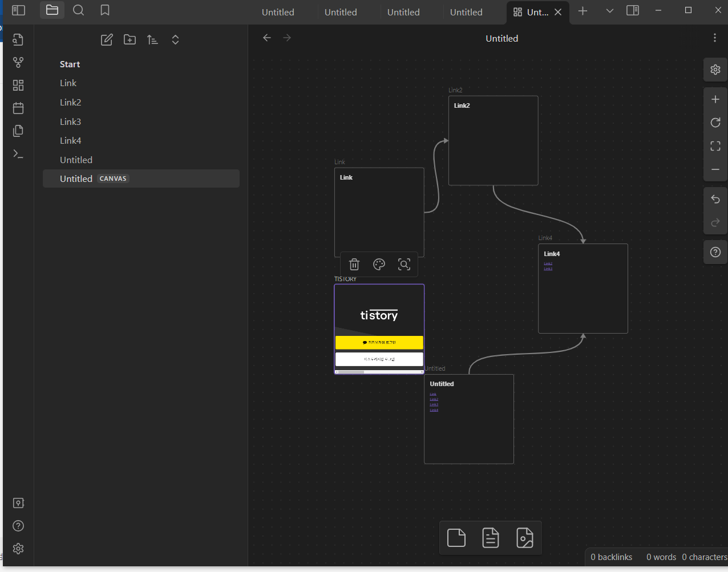Expand or collapse all folders
Image resolution: width=728 pixels, height=572 pixels.
coord(175,39)
